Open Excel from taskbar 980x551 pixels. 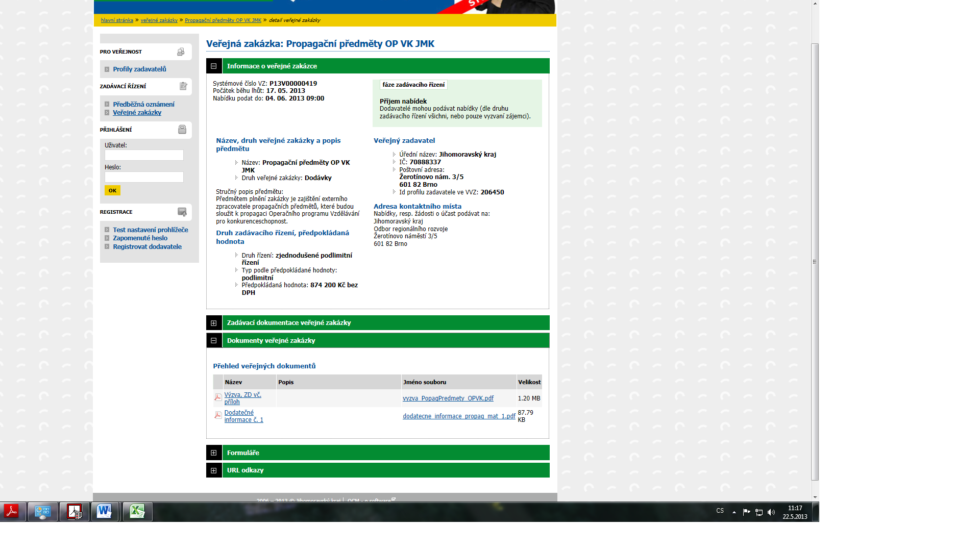pos(137,511)
